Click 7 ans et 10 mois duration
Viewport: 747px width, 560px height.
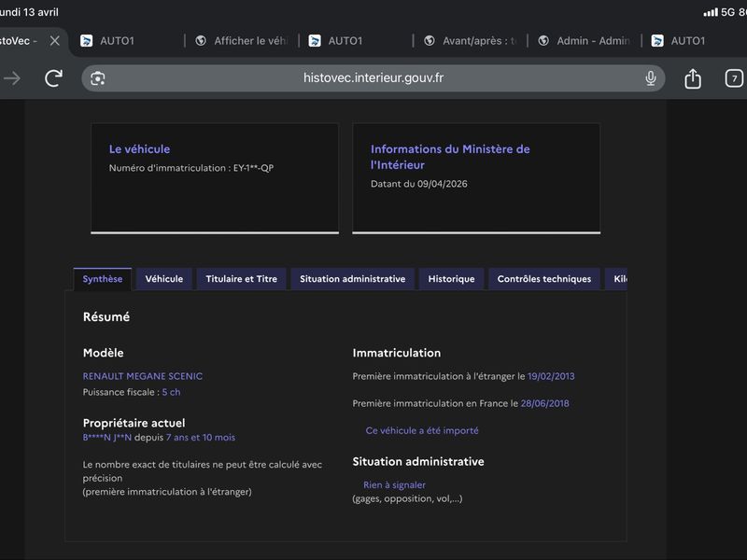pos(201,438)
